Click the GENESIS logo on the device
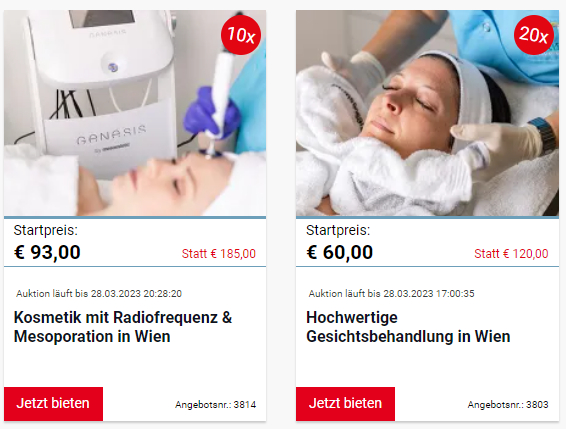The image size is (566, 429). coord(111,135)
